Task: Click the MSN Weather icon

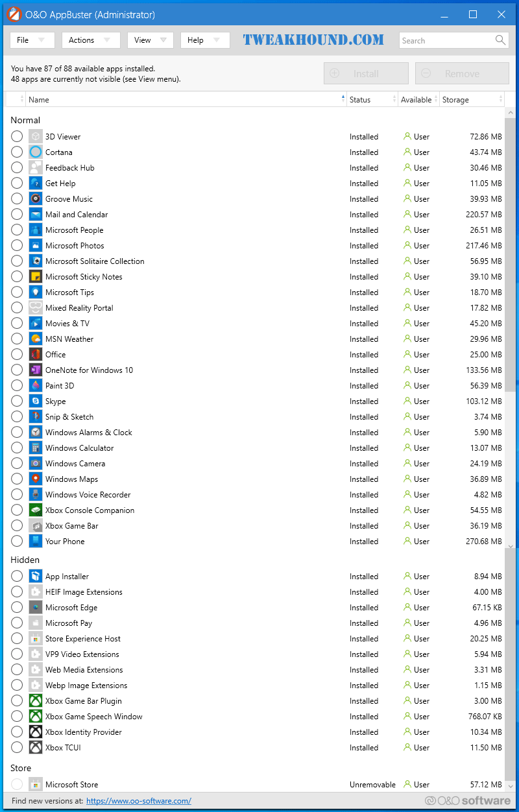Action: coord(36,339)
